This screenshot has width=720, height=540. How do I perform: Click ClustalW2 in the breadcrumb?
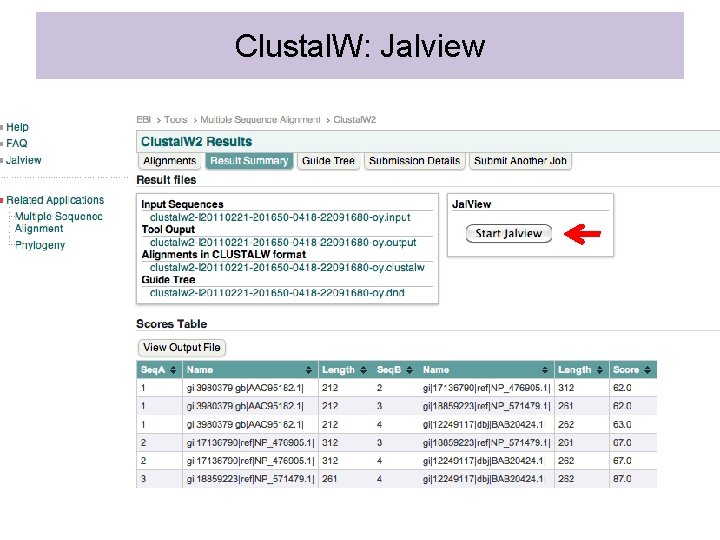[354, 119]
